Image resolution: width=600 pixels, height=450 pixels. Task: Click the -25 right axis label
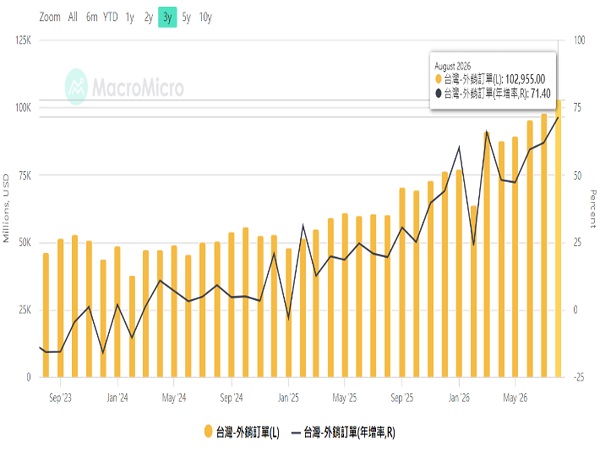pyautogui.click(x=579, y=377)
